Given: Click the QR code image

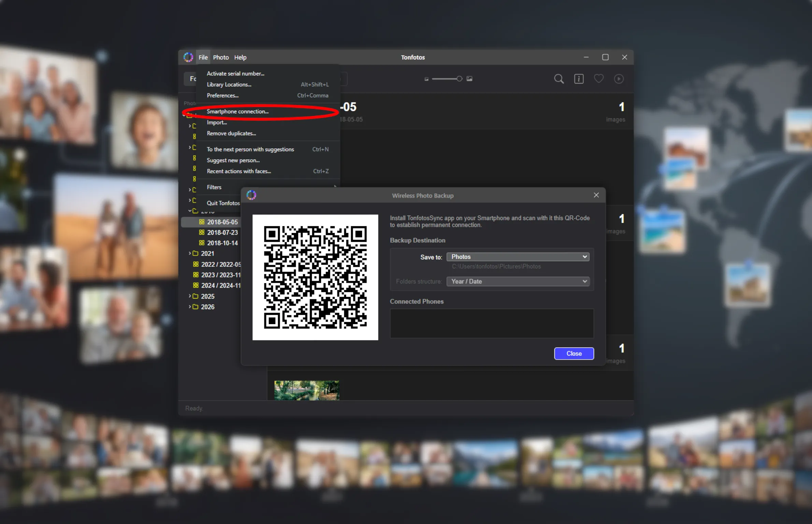Looking at the screenshot, I should 315,277.
